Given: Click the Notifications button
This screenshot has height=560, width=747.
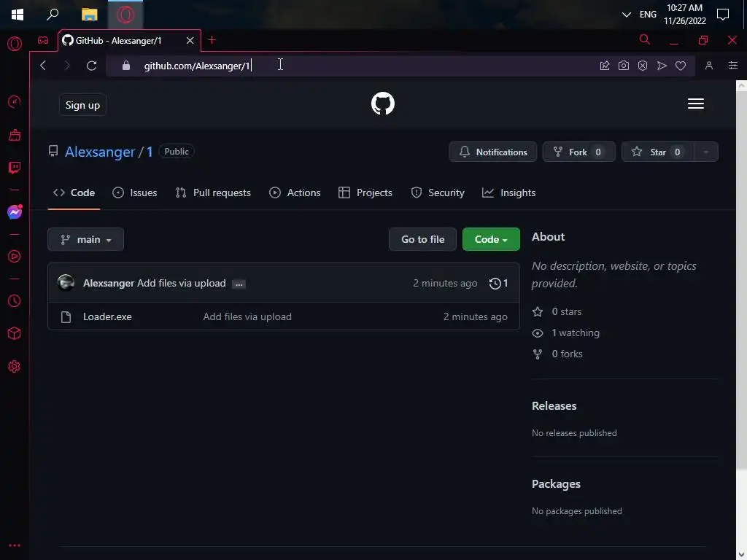Looking at the screenshot, I should coord(493,152).
